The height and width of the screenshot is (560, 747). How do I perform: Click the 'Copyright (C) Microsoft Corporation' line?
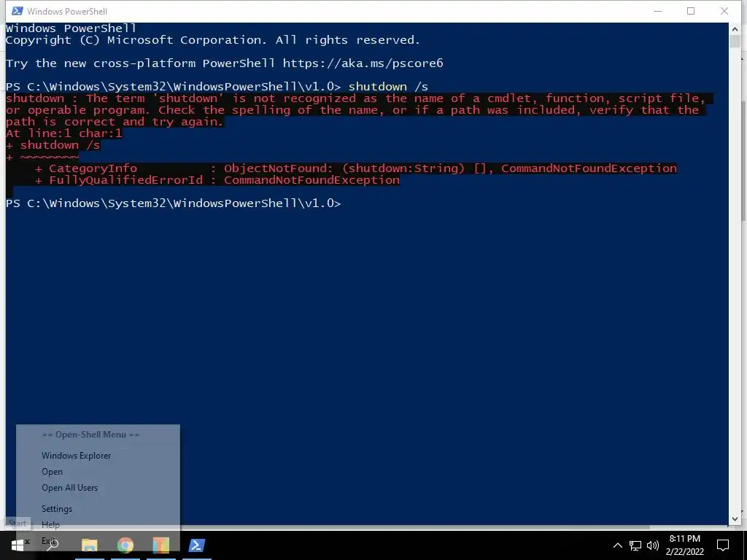tap(213, 40)
